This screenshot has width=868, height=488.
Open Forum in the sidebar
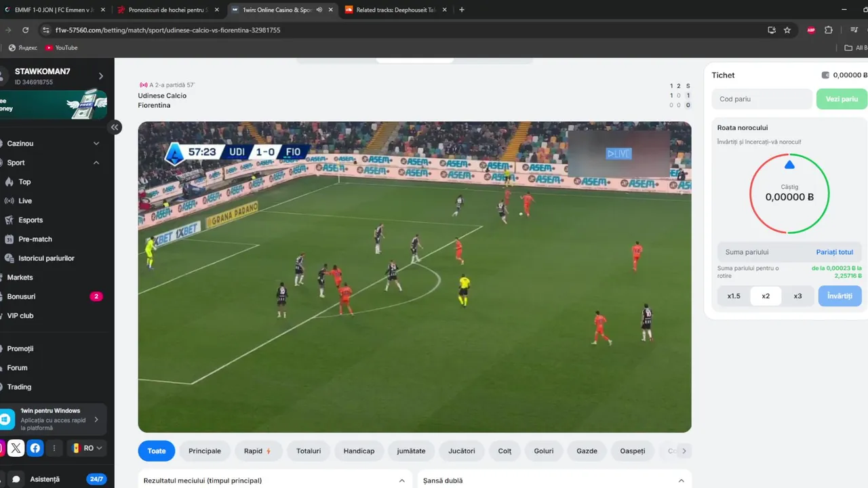coord(18,368)
